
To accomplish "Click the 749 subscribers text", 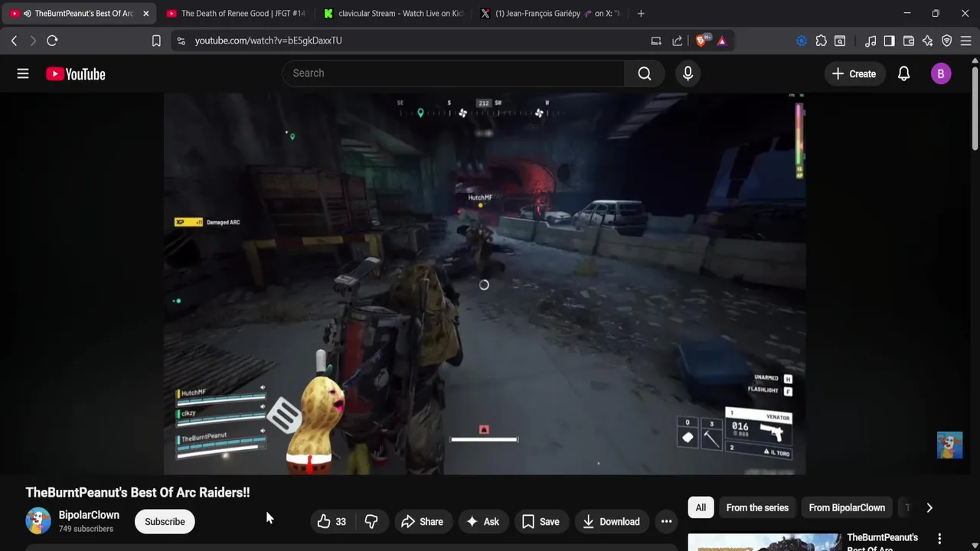I will click(x=86, y=529).
